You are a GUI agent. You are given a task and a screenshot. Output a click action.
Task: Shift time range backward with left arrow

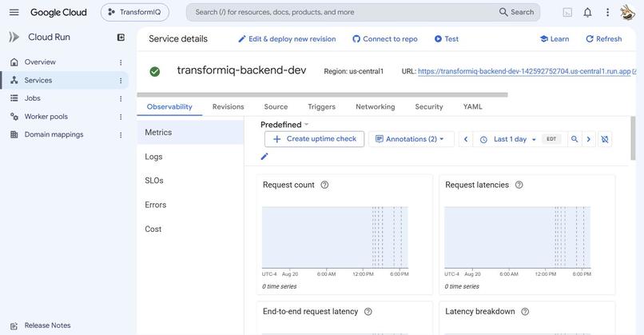(x=466, y=139)
